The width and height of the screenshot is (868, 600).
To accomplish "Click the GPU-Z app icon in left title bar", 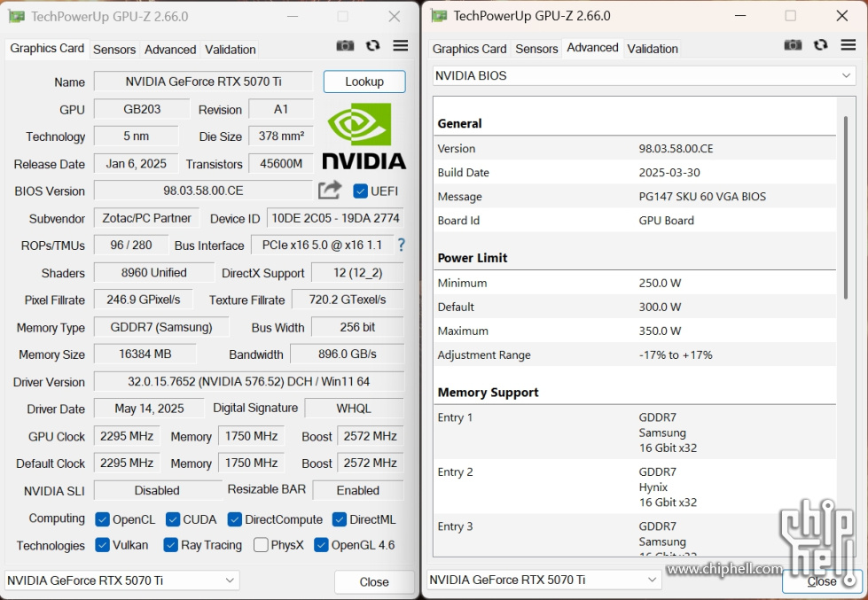I will point(17,17).
